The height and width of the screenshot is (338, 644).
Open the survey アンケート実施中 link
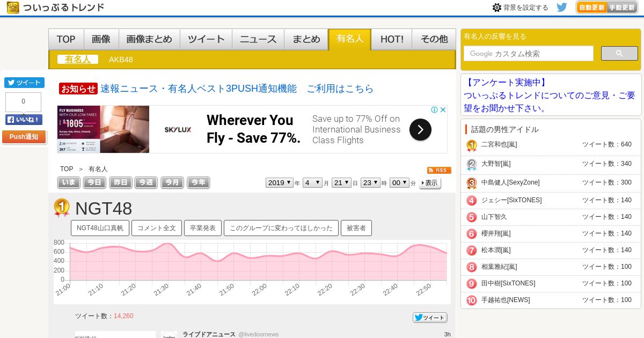coord(550,95)
